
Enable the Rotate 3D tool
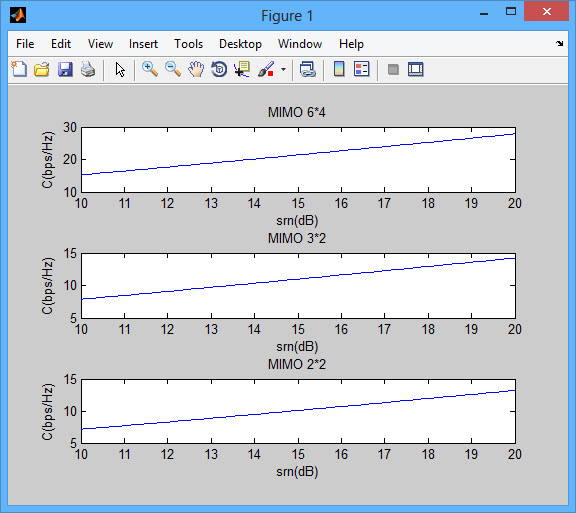tap(219, 69)
